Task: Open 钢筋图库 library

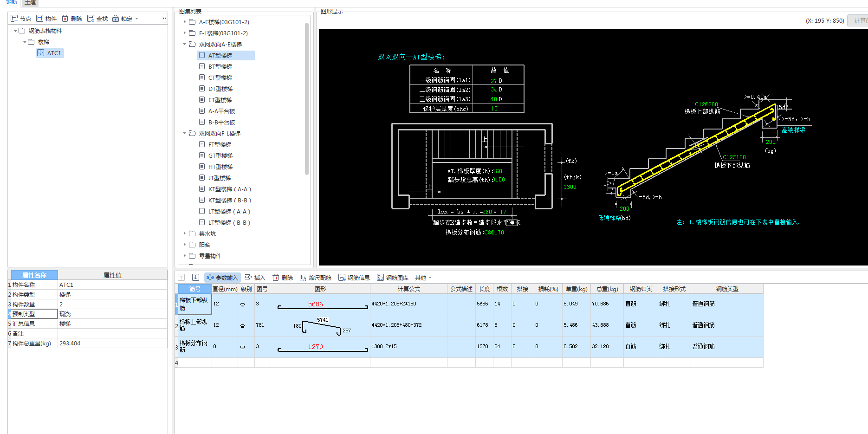Action: click(393, 278)
